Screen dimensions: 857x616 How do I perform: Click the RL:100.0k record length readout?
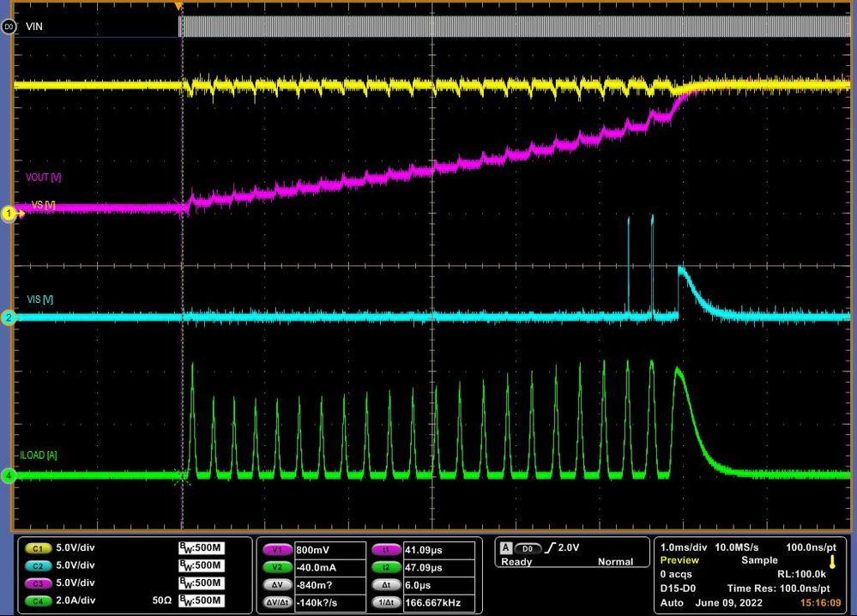[800, 576]
